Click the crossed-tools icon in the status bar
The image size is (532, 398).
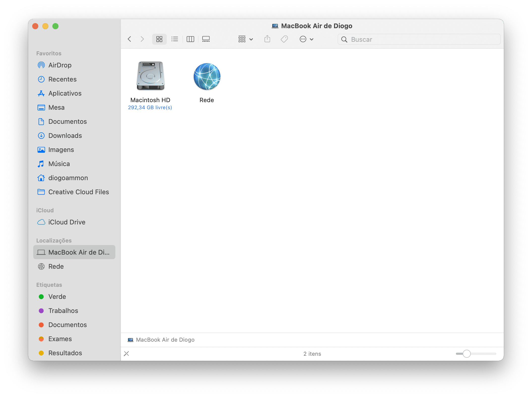[126, 354]
